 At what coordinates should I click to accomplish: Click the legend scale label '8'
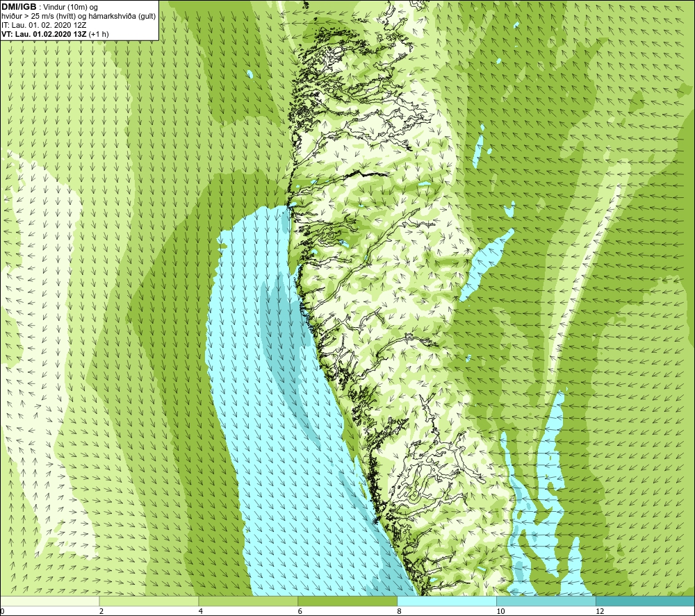[400, 611]
